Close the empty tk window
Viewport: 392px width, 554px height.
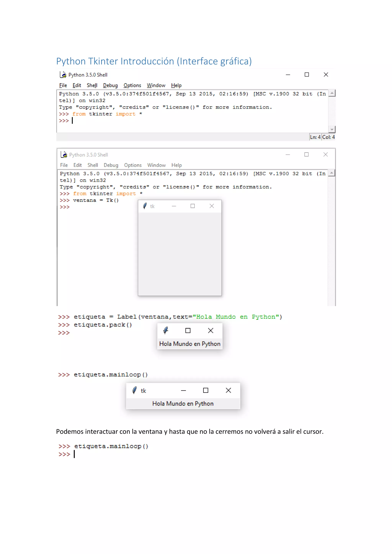pos(212,206)
